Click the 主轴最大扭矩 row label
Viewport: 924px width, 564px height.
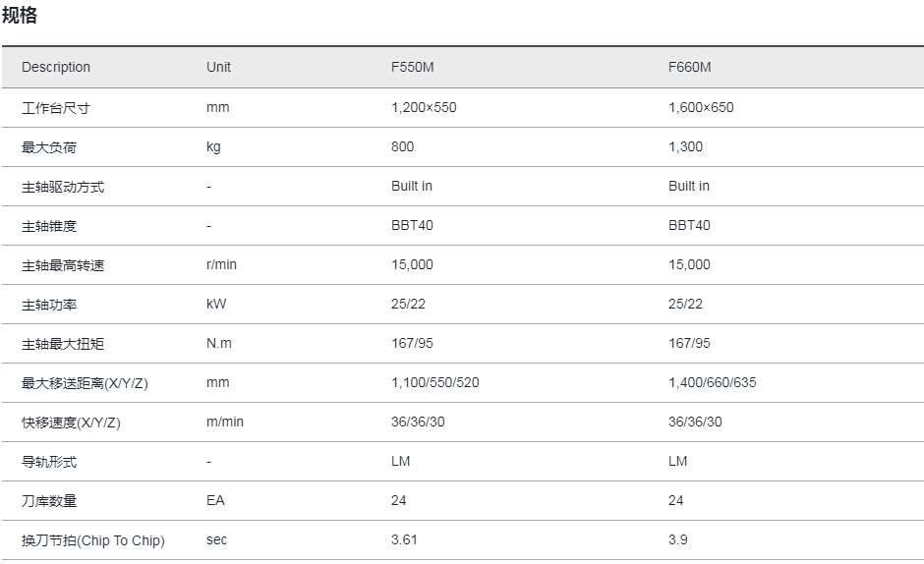click(x=62, y=343)
